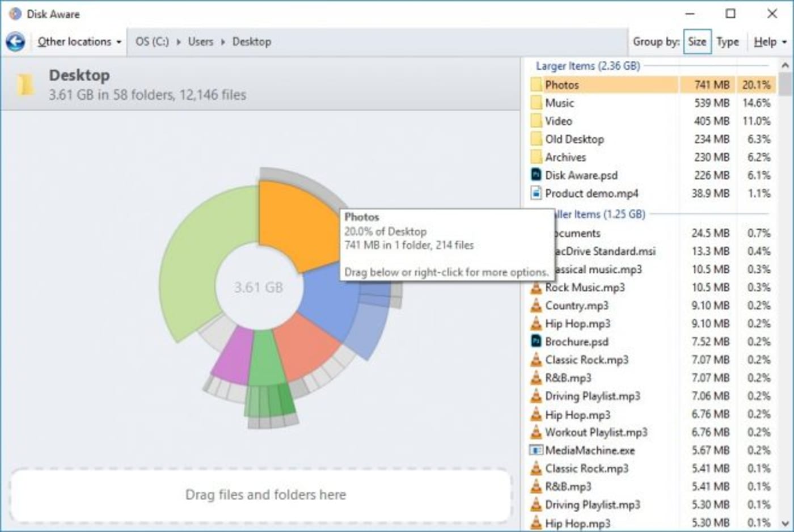Expand the arrow after OS (C:) breadcrumb
Viewport: 794px width, 532px height.
[179, 42]
